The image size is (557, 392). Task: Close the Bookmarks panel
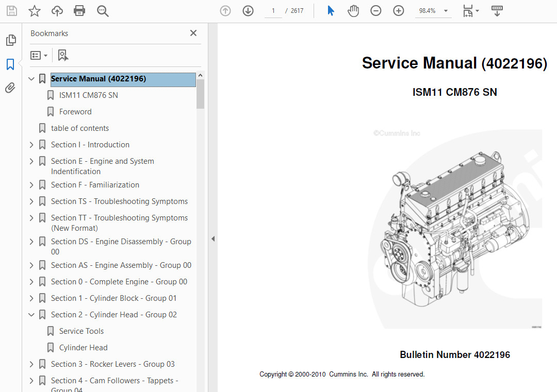193,33
